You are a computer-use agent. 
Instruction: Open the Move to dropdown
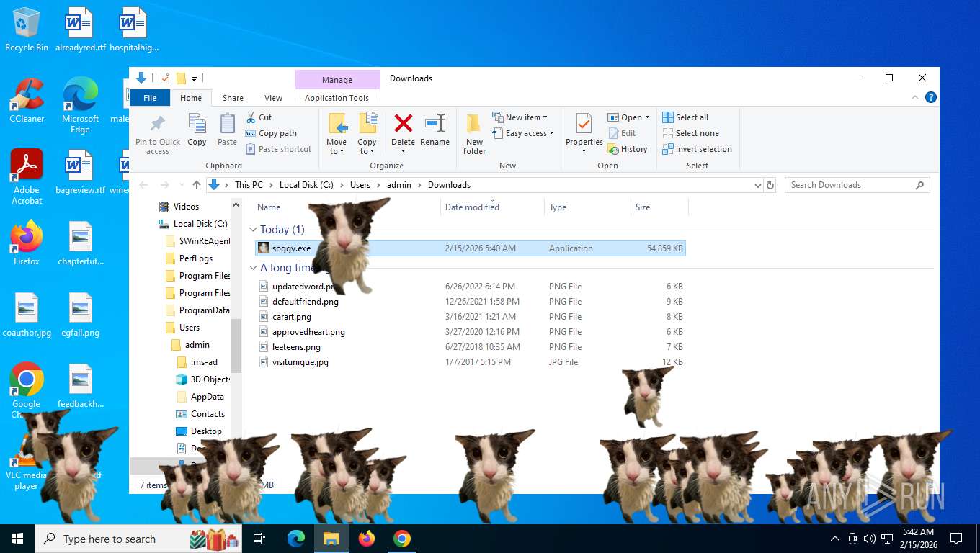337,147
